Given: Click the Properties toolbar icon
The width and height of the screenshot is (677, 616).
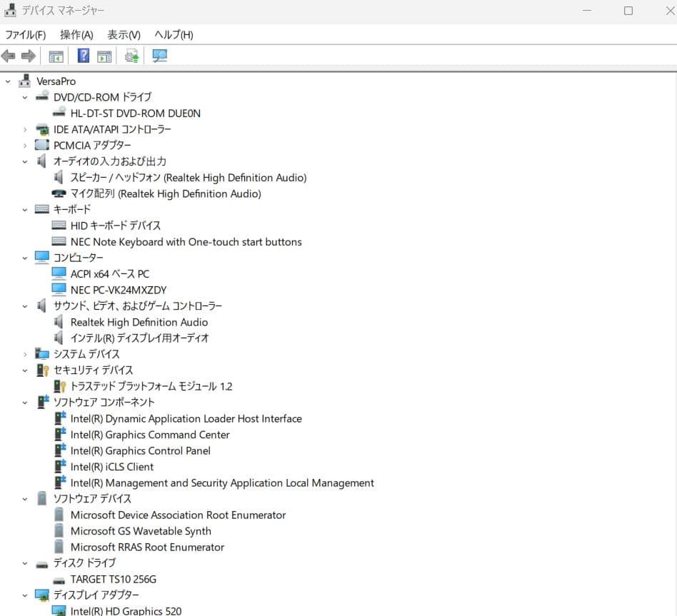Looking at the screenshot, I should (x=104, y=56).
